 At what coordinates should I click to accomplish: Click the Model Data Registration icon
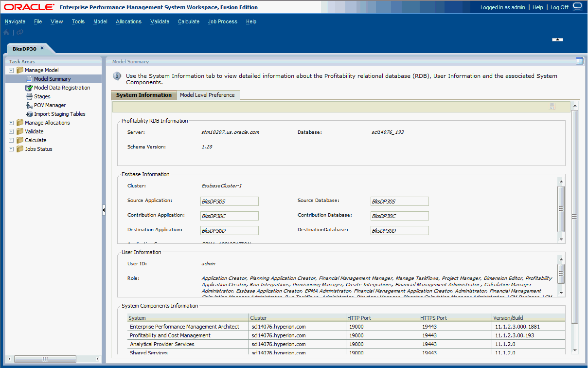tap(29, 88)
